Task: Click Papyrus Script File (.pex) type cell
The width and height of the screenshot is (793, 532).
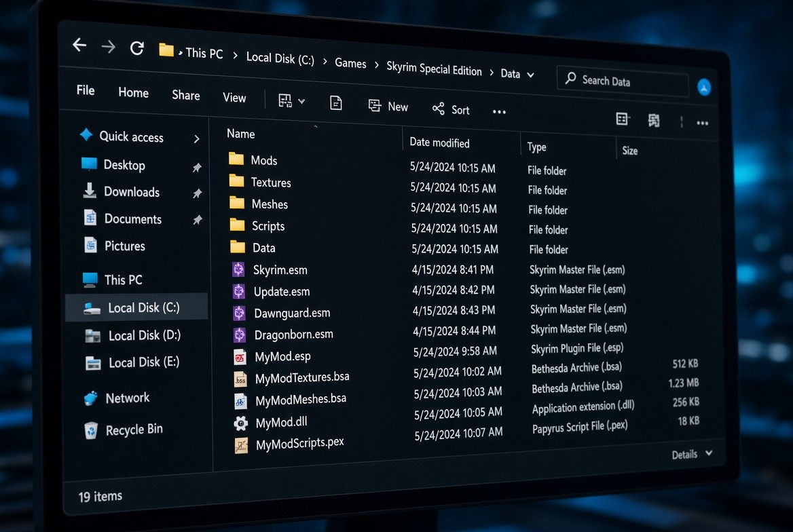Action: click(x=580, y=427)
